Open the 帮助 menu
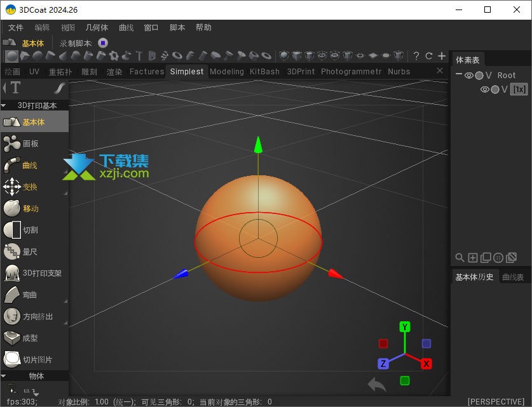532x407 pixels. [x=203, y=27]
